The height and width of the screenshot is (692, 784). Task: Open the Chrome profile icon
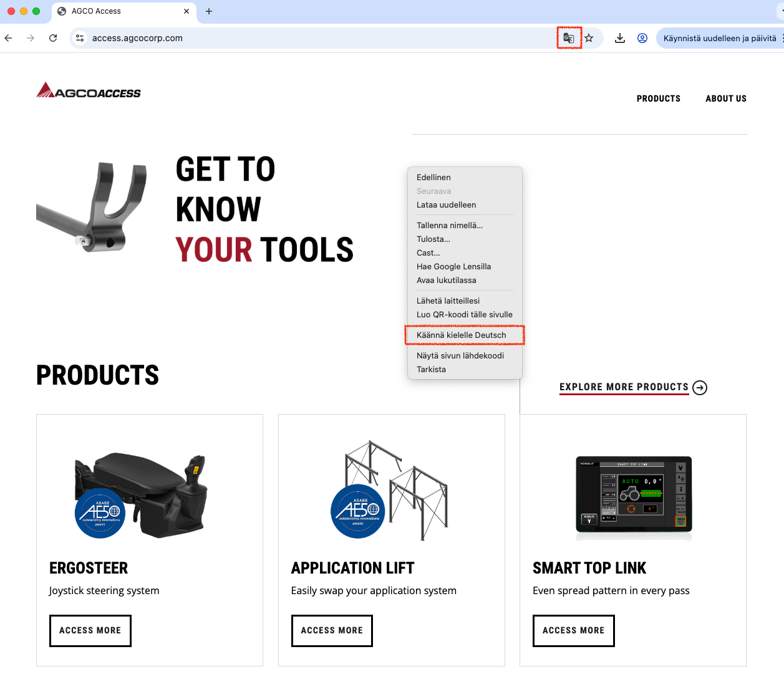[642, 38]
